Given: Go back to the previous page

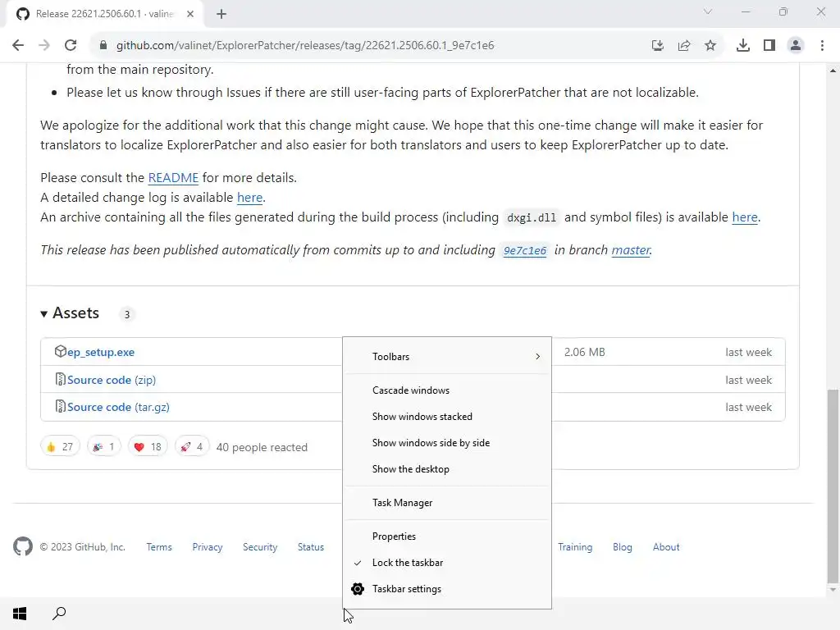Looking at the screenshot, I should [x=18, y=46].
